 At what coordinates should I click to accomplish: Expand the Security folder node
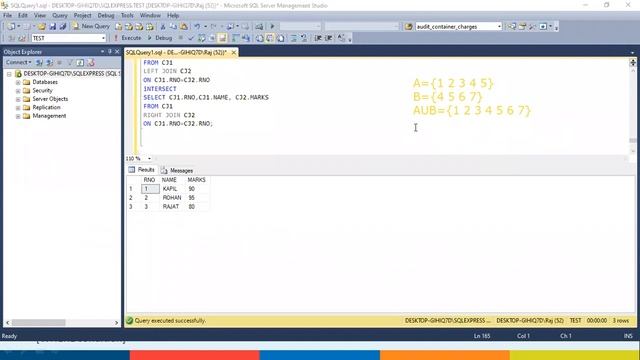18,91
